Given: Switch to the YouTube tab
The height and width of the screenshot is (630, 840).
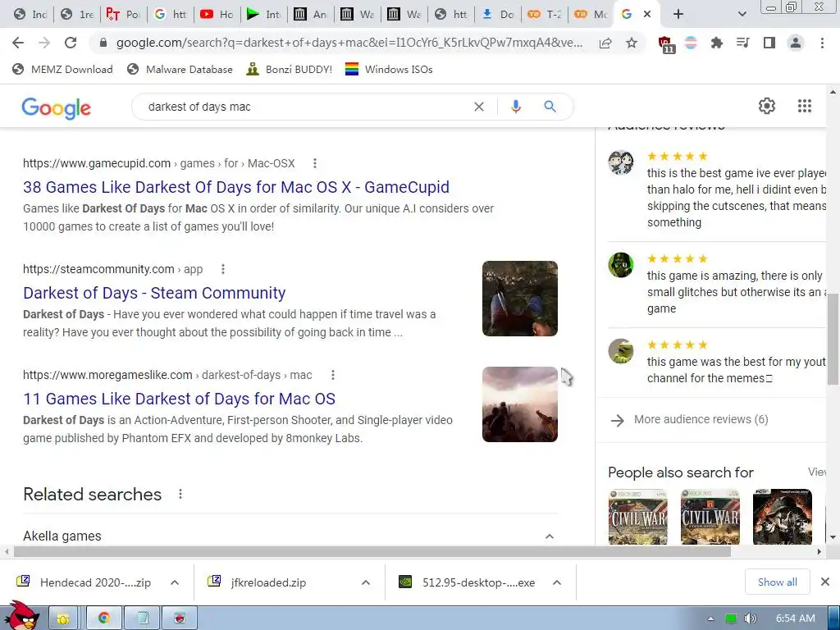Looking at the screenshot, I should pos(217,15).
